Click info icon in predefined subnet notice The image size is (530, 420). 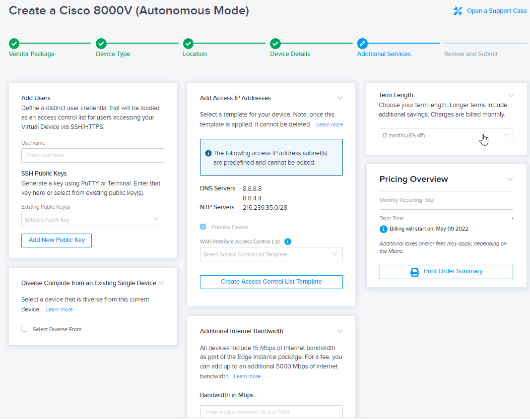click(208, 153)
